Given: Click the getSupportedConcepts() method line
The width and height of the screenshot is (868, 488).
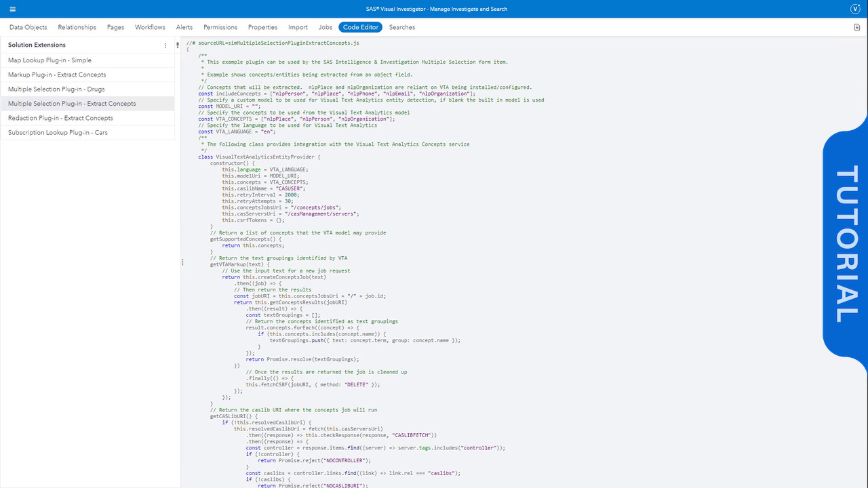Looking at the screenshot, I should point(245,239).
